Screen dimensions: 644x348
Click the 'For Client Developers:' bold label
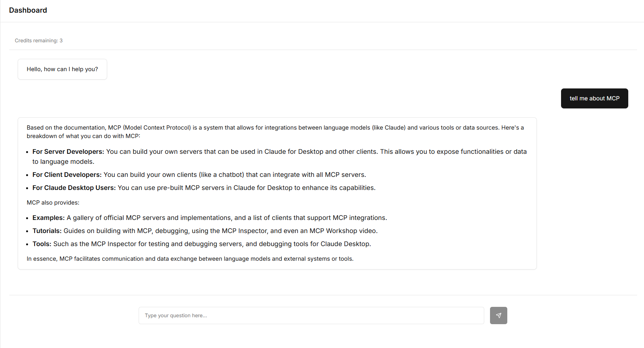67,175
